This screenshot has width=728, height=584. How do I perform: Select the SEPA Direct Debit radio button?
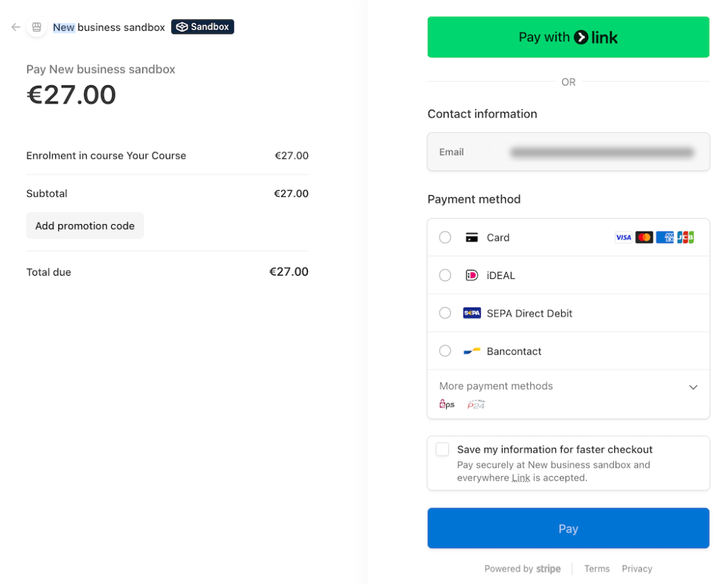(445, 313)
